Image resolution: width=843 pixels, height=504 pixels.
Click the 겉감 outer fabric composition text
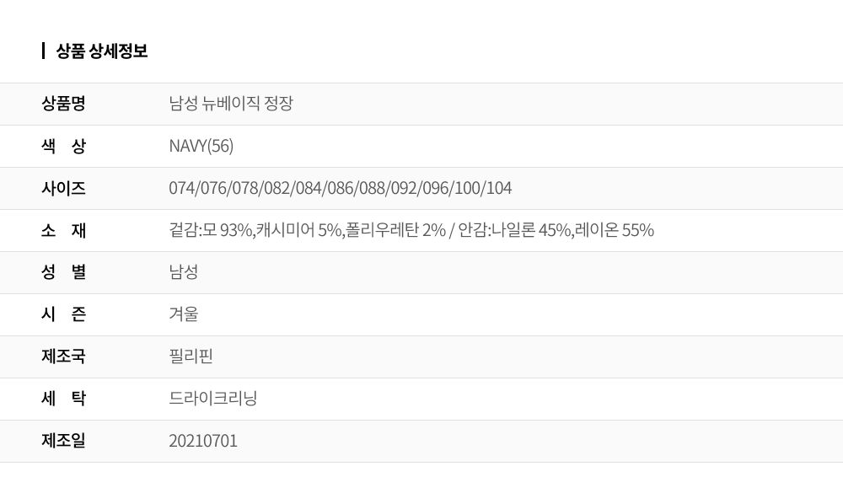[x=307, y=230]
